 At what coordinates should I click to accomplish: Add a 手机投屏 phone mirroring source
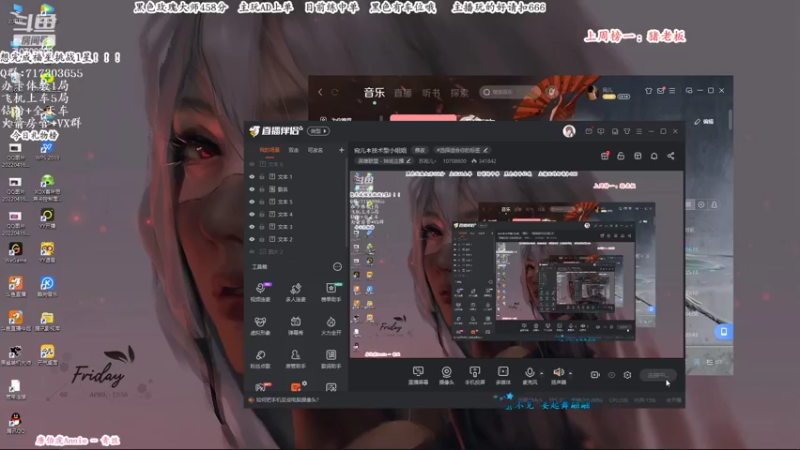(474, 376)
